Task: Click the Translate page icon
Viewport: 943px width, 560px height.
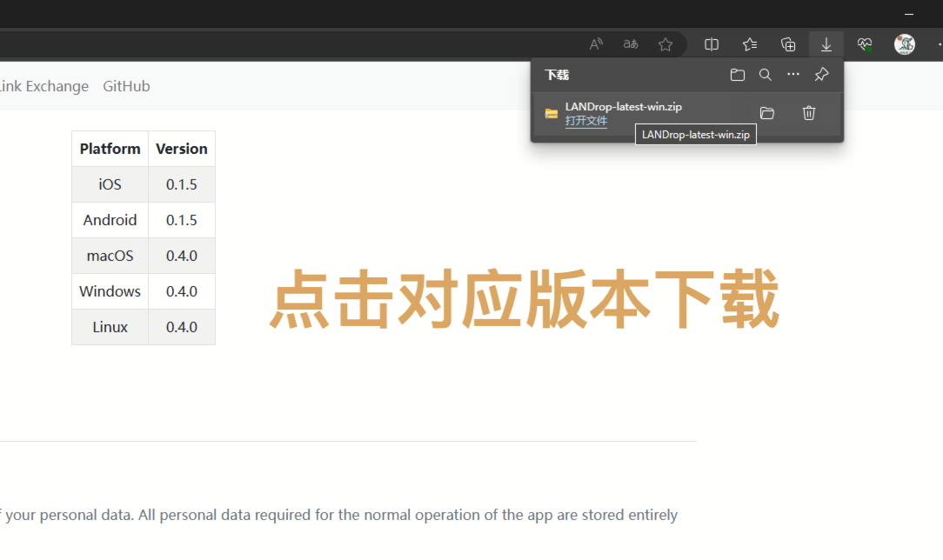Action: point(631,44)
